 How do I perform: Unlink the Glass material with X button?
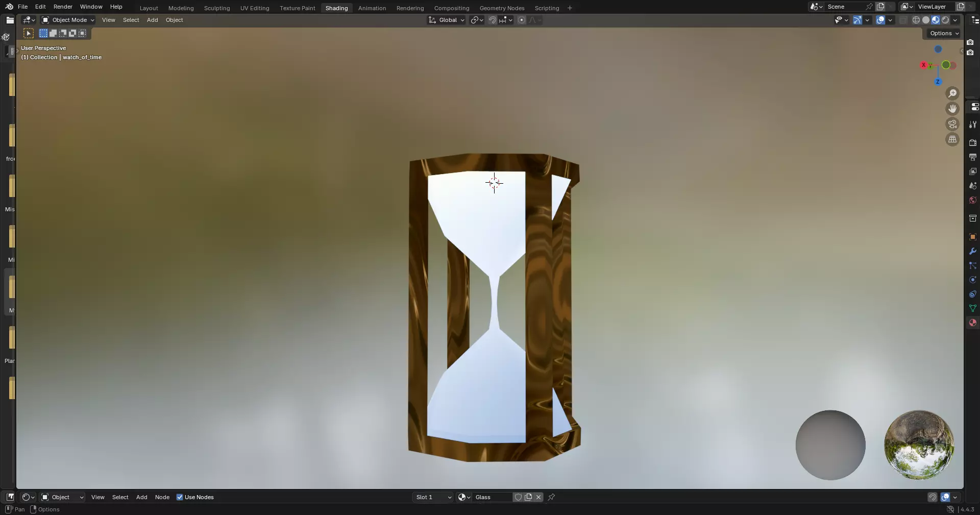[538, 497]
